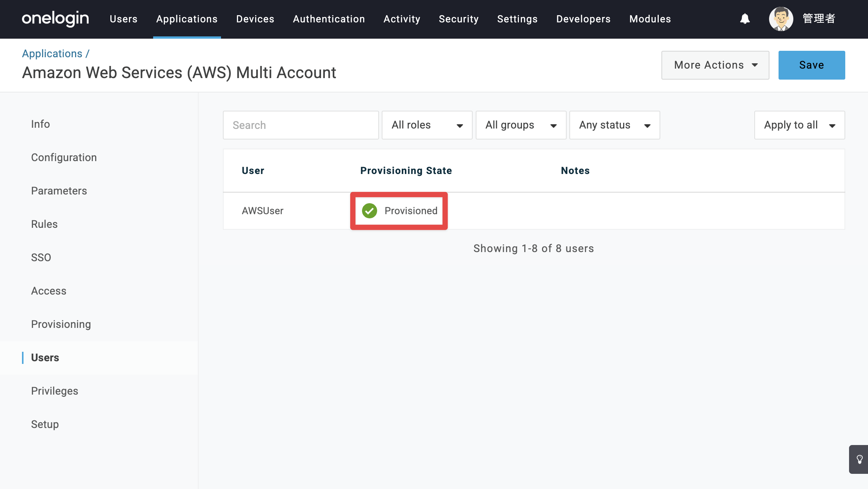Click the admin user avatar
The image size is (868, 489).
coord(781,19)
